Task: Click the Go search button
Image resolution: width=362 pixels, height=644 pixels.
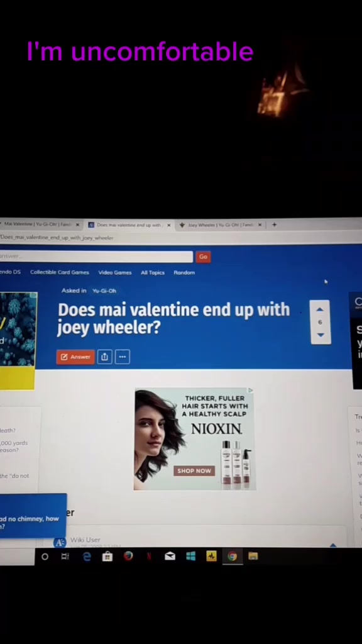Action: [203, 257]
